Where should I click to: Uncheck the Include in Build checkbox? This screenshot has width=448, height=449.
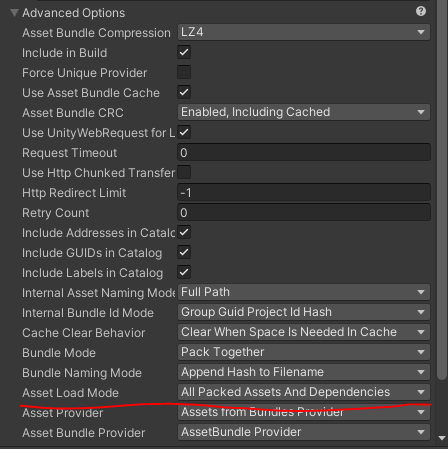tap(184, 52)
